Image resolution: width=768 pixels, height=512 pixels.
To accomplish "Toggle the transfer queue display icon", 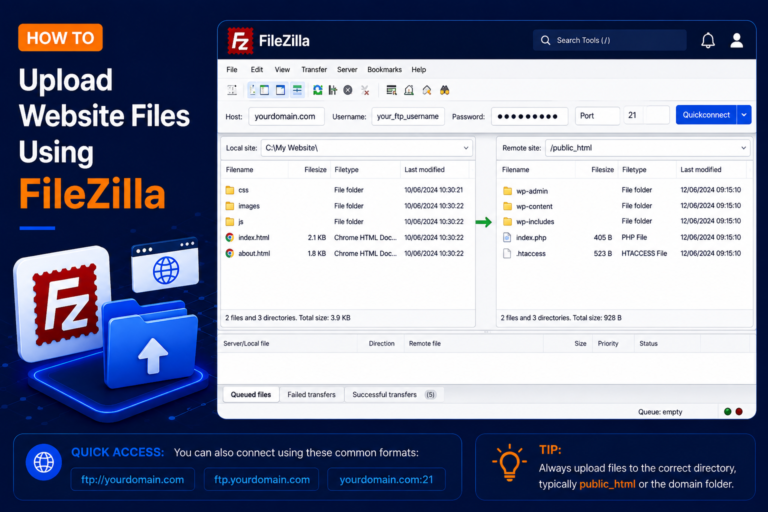I will [297, 90].
